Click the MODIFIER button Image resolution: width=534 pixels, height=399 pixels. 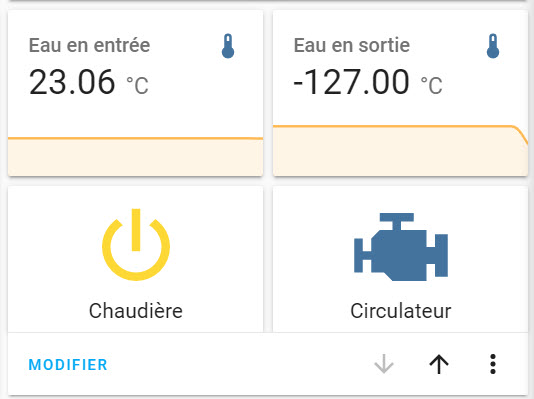click(x=68, y=365)
